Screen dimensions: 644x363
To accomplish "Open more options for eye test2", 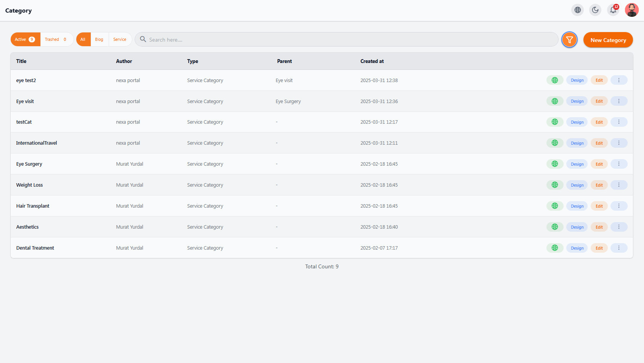I will click(619, 80).
